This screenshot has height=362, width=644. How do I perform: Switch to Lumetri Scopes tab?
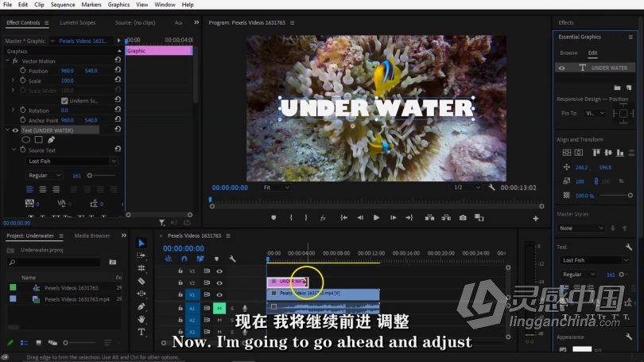pyautogui.click(x=78, y=22)
